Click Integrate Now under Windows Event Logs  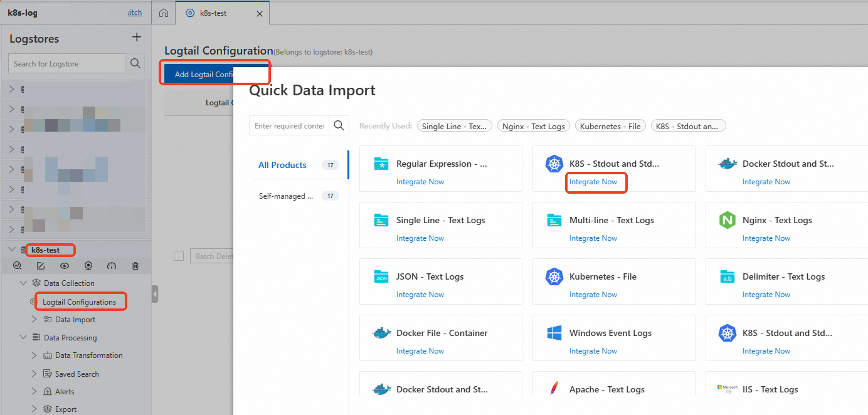pyautogui.click(x=593, y=351)
